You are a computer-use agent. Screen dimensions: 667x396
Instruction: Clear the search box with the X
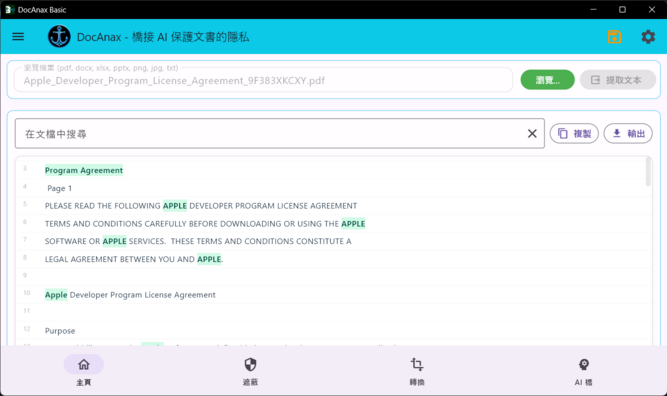[532, 134]
